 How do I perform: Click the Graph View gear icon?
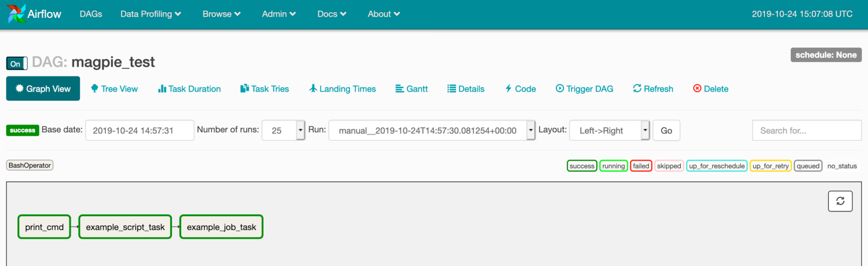pyautogui.click(x=20, y=89)
